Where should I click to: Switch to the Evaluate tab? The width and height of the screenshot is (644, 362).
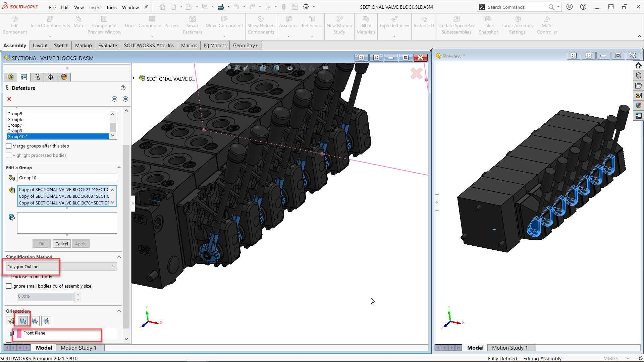[x=108, y=46]
